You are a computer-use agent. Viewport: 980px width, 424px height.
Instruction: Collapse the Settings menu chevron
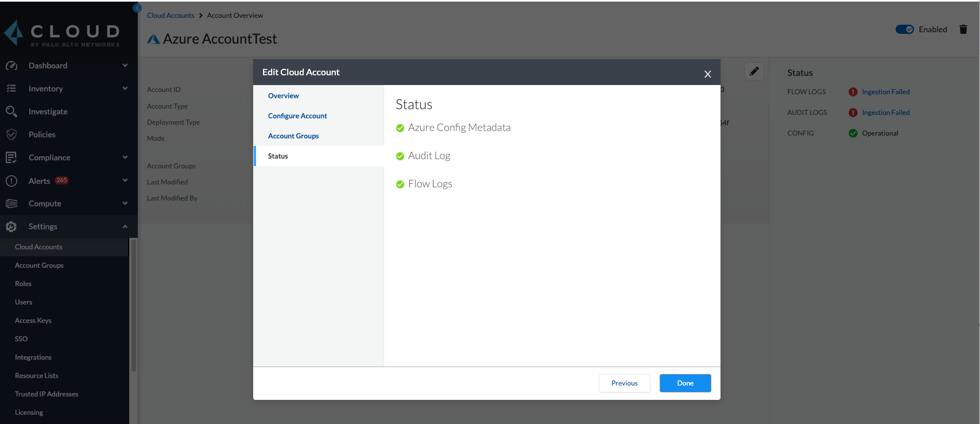125,226
